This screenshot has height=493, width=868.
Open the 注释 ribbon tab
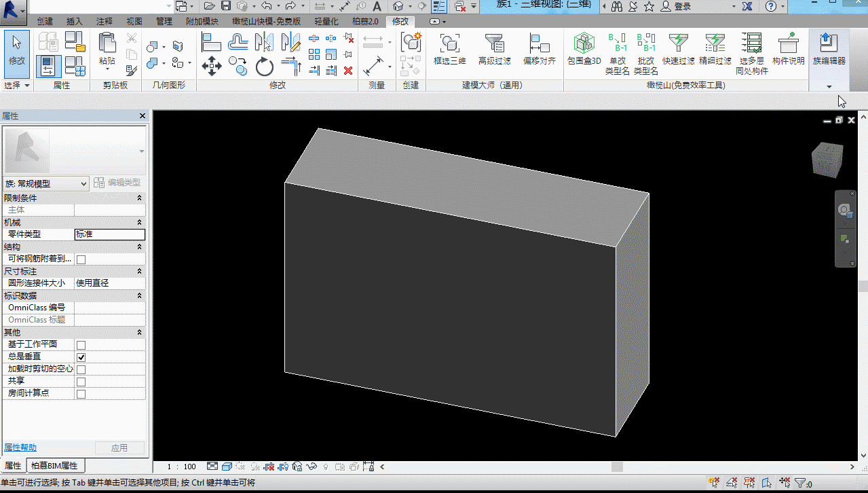click(104, 21)
